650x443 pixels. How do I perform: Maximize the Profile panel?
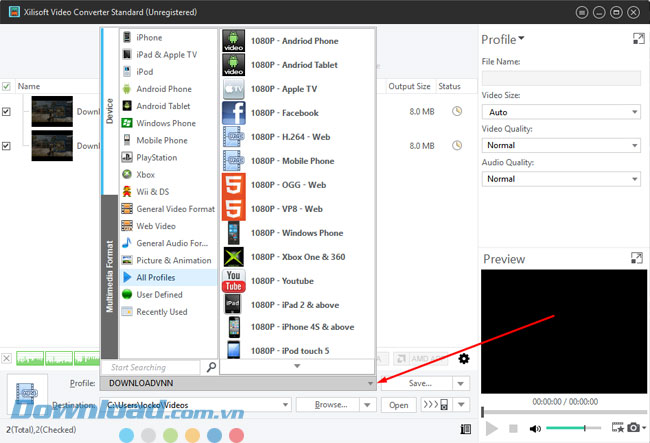(638, 39)
